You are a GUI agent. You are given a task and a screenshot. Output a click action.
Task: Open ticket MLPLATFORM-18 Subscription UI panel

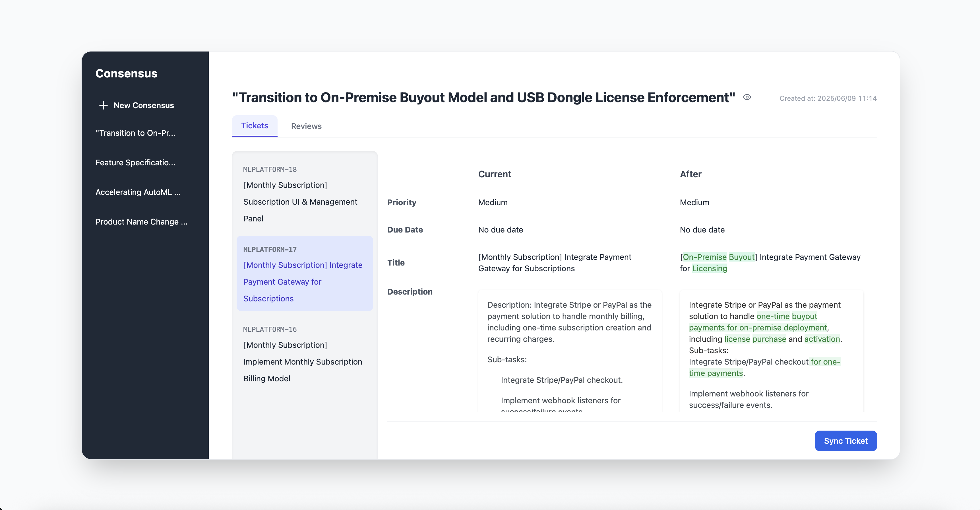point(304,194)
